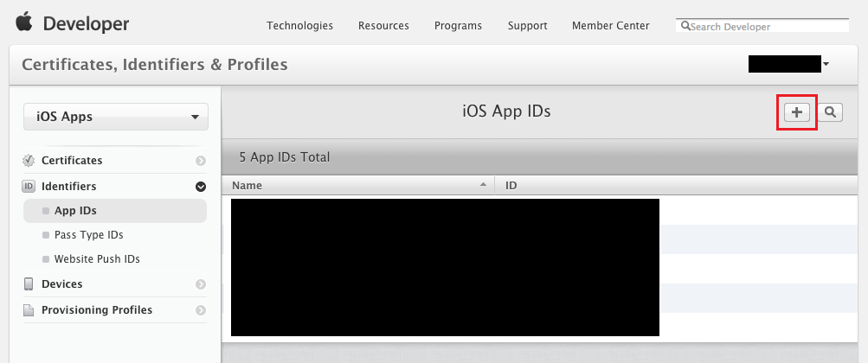This screenshot has width=868, height=363.
Task: Expand the Certificates section arrow
Action: (201, 161)
